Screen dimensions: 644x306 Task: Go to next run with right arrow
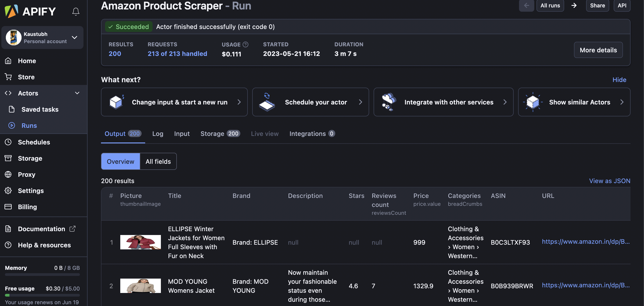(x=574, y=6)
